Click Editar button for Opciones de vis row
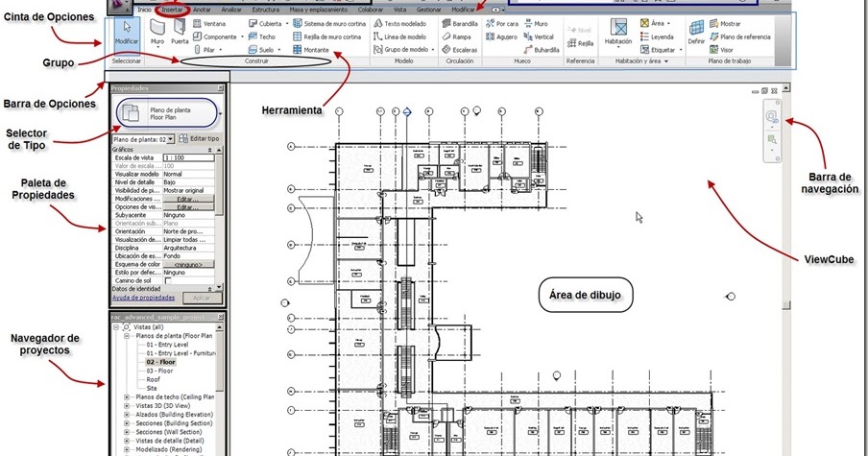This screenshot has width=868, height=456. pos(187,207)
